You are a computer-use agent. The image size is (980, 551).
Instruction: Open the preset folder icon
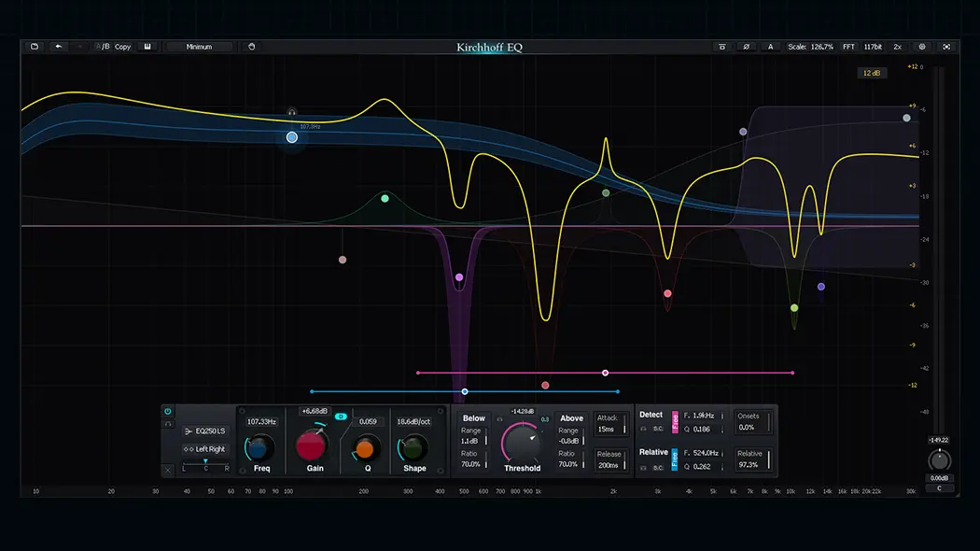point(35,47)
